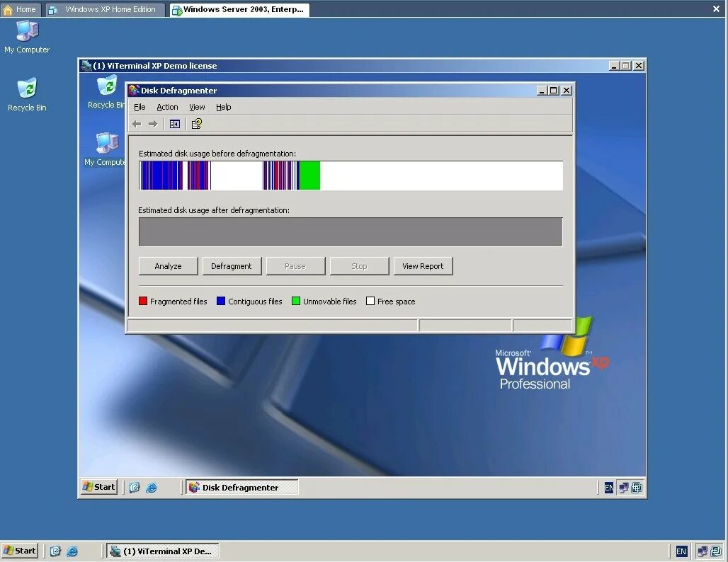
Task: Click the green Unmovable files legend swatch
Action: coord(296,301)
